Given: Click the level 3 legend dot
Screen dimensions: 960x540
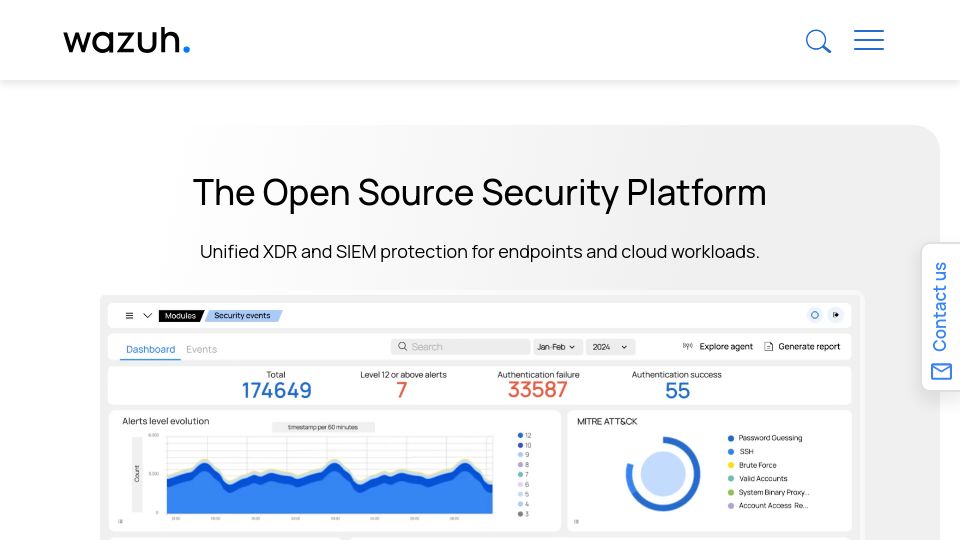Looking at the screenshot, I should 520,514.
